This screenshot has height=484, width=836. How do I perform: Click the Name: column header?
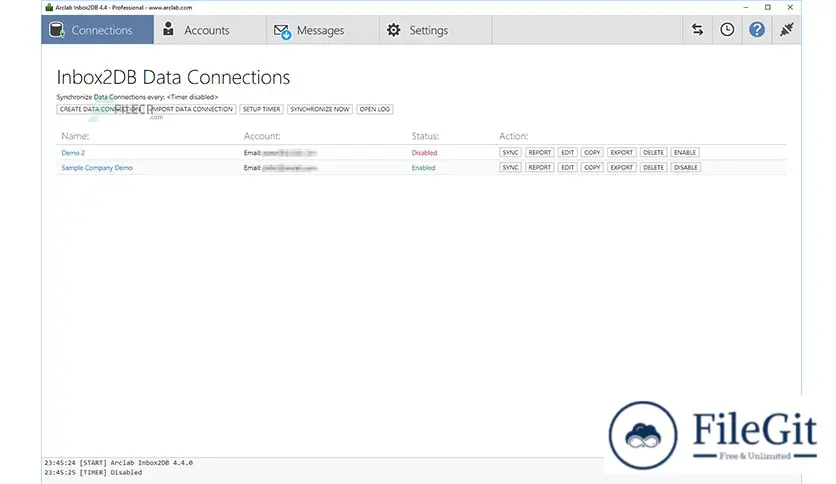pos(75,136)
